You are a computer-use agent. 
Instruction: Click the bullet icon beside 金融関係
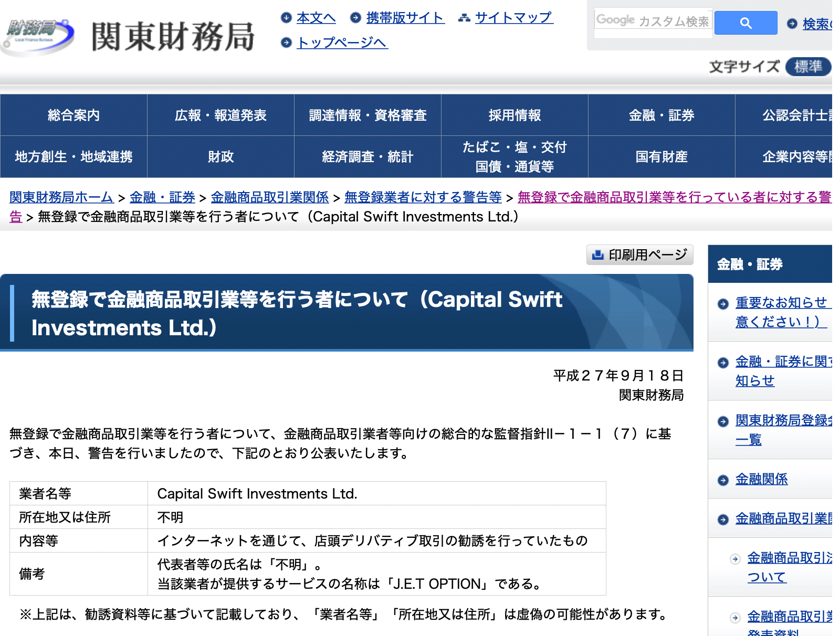click(x=723, y=480)
